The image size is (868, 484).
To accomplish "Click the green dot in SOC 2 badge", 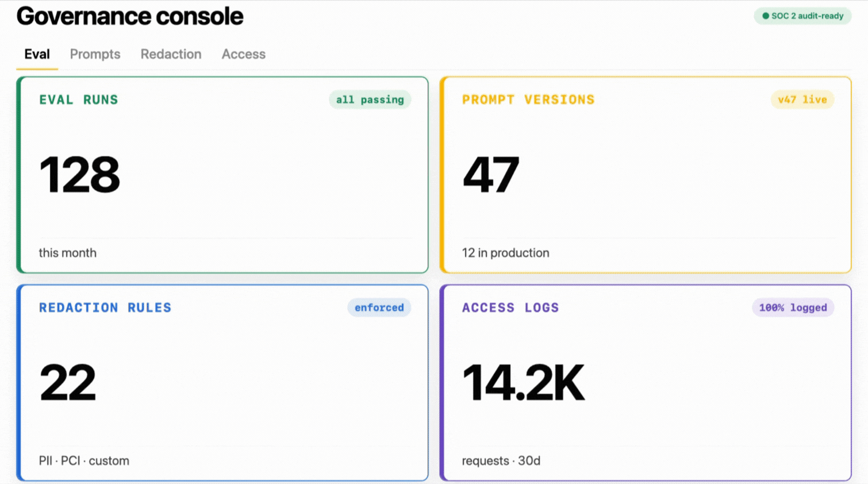I will pyautogui.click(x=765, y=16).
